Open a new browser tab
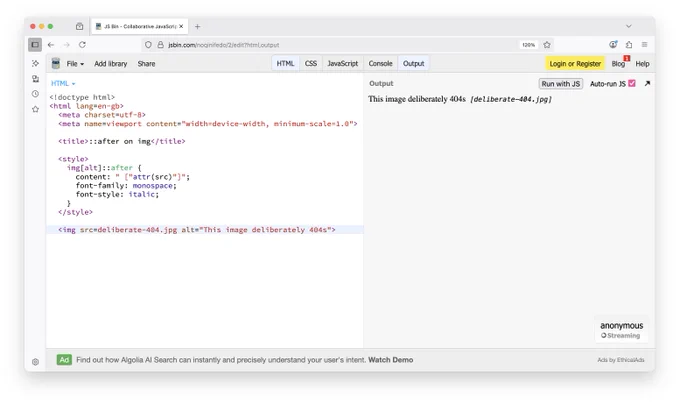 [197, 26]
